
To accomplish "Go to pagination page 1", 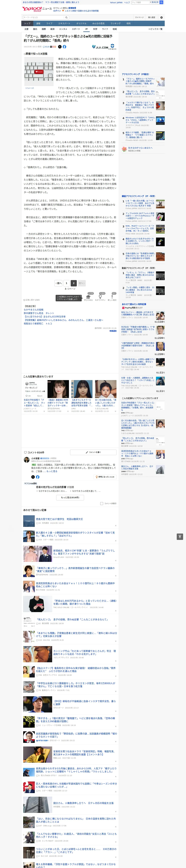I will [x=66, y=283].
